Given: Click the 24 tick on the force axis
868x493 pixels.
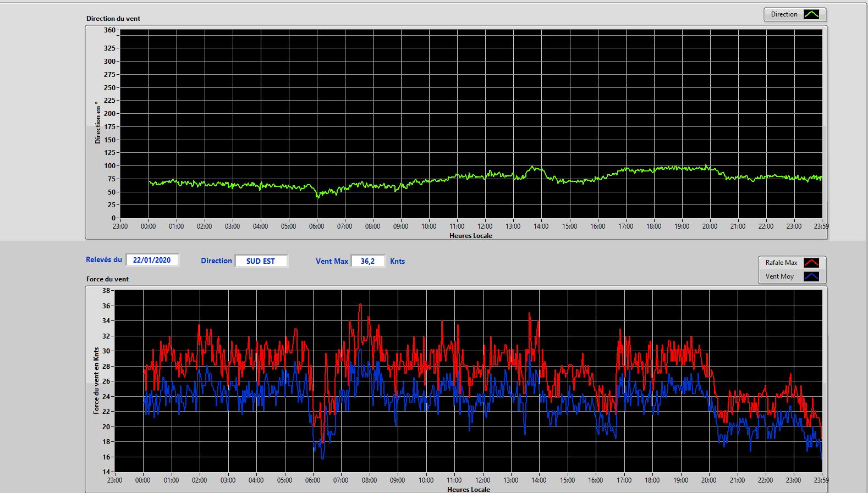Looking at the screenshot, I should pyautogui.click(x=106, y=397).
